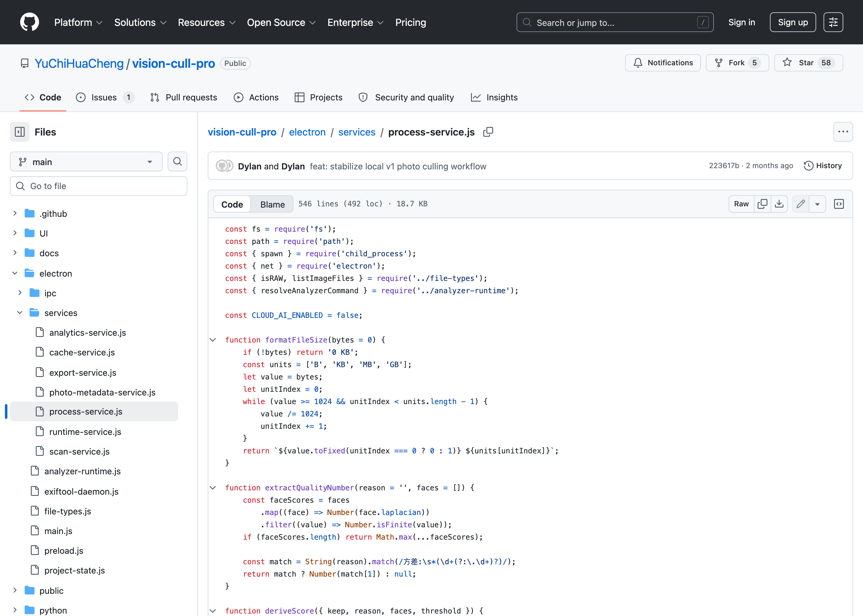Click the download raw file icon
The image size is (863, 616).
[779, 204]
